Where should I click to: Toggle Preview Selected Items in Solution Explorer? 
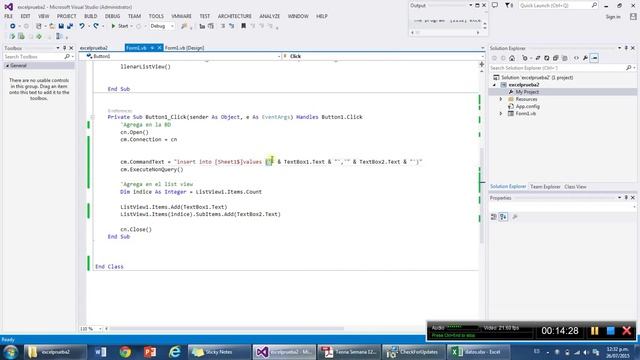[x=594, y=58]
